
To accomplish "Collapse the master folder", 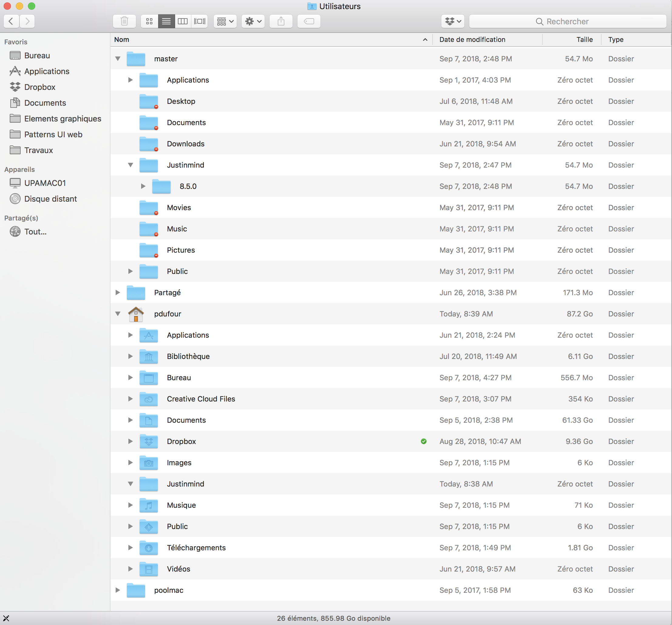I will (118, 59).
